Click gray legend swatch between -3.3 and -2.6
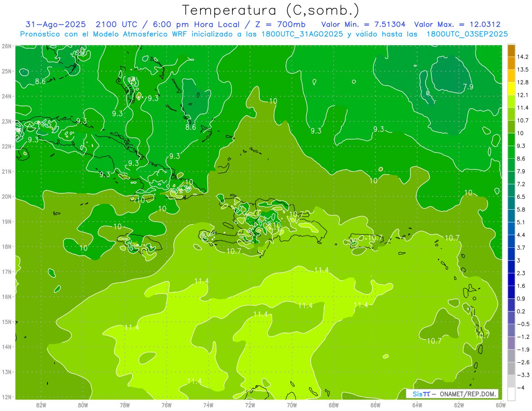 511,368
